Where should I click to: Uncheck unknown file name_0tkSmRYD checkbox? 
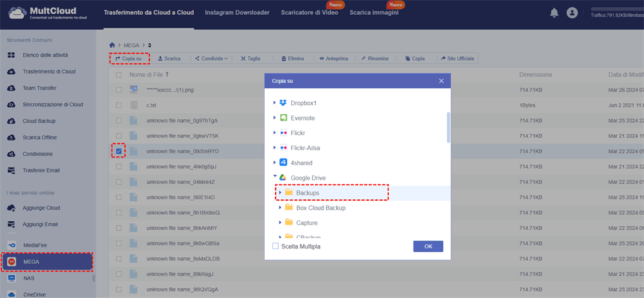pos(118,152)
